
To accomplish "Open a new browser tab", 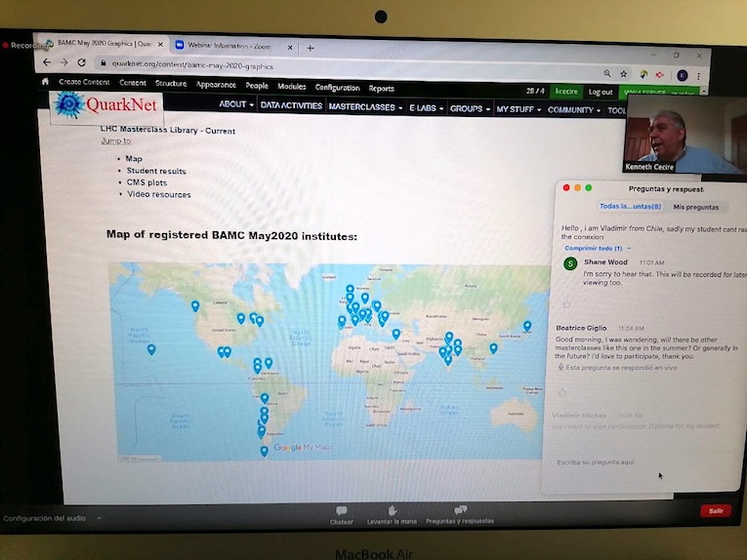I will click(311, 47).
